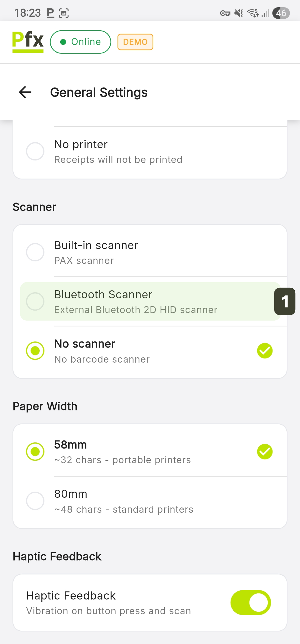Image resolution: width=300 pixels, height=644 pixels.
Task: Tap the green check beside No scanner
Action: coord(265,351)
